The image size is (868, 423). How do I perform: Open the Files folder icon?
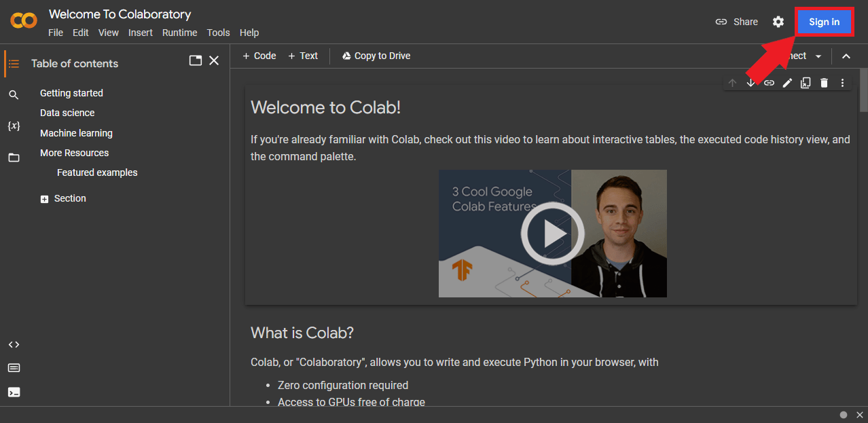coord(14,158)
